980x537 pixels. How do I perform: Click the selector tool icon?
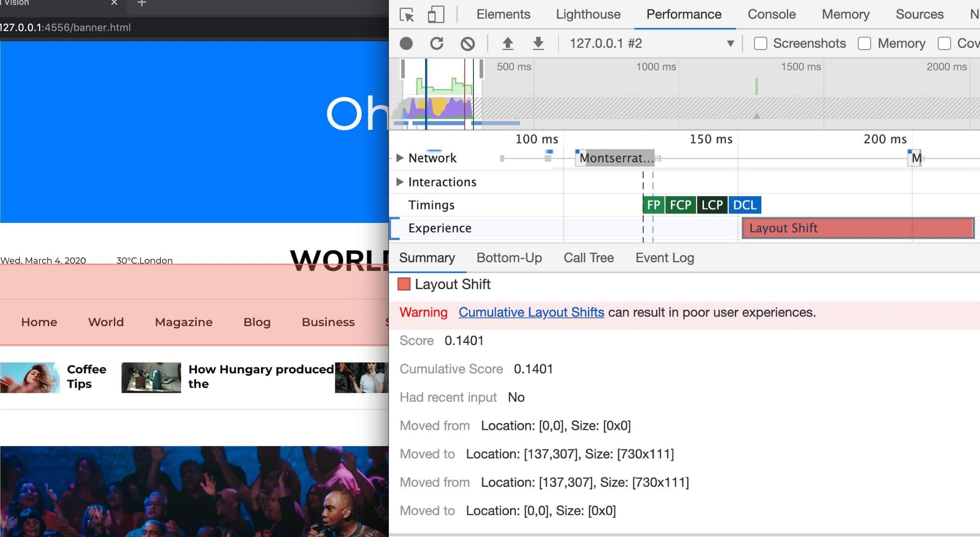tap(408, 13)
